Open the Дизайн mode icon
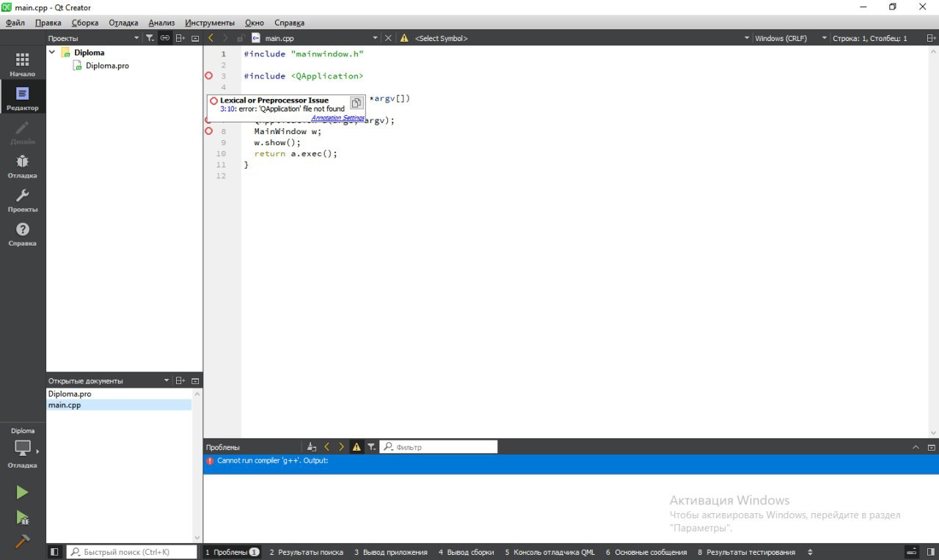The image size is (939, 560). (x=22, y=132)
